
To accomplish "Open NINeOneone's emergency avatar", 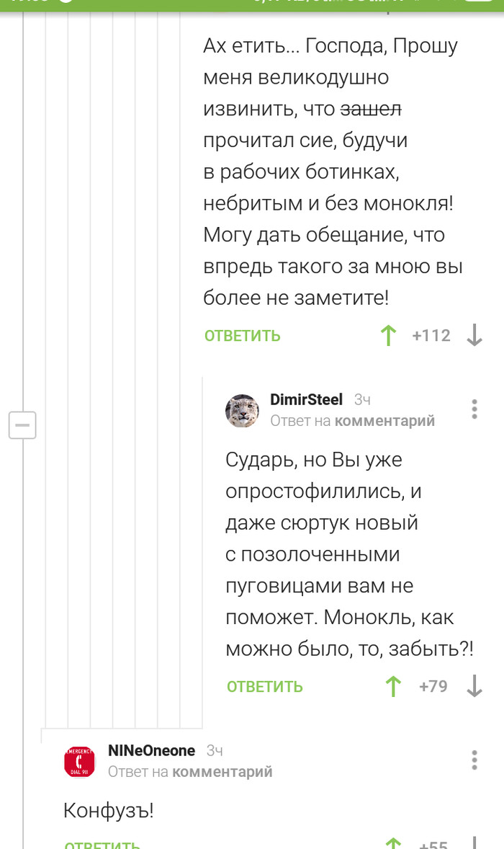I will (79, 762).
